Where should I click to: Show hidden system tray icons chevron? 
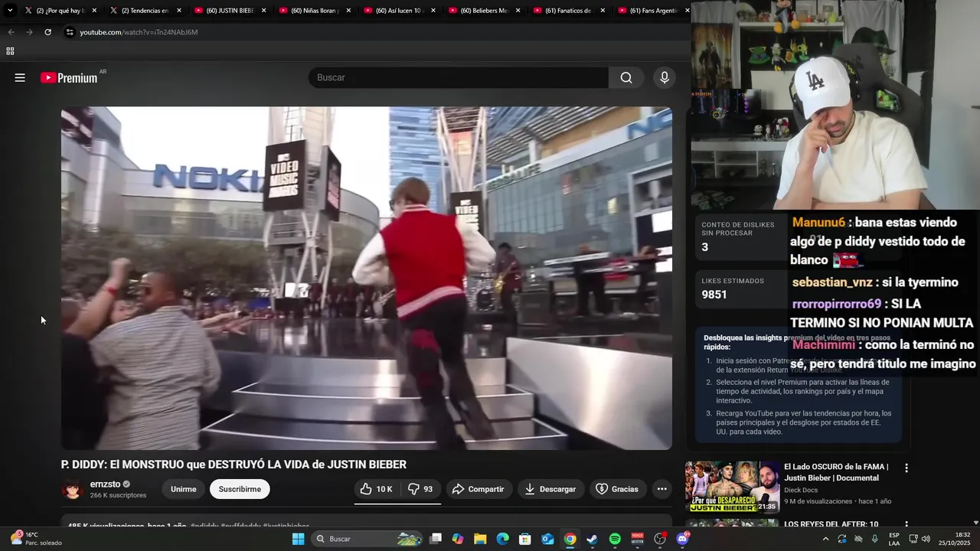[x=825, y=540]
